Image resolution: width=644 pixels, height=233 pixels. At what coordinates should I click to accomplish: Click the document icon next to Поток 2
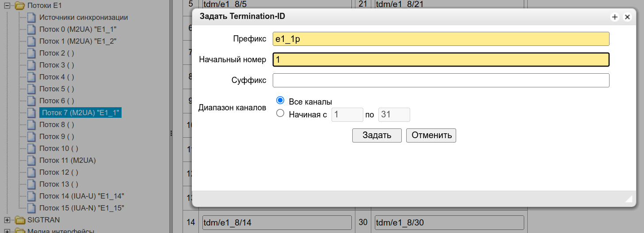[31, 53]
